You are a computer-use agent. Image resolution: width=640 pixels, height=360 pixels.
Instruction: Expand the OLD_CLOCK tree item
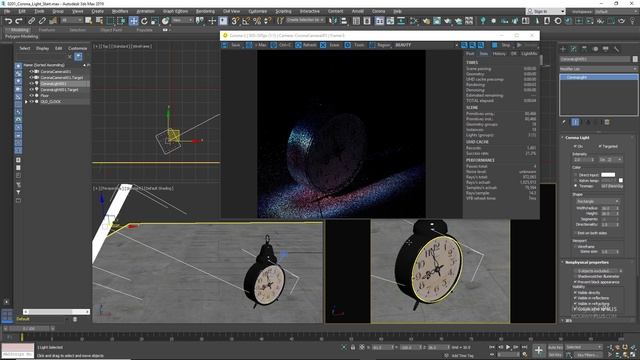[x=26, y=102]
